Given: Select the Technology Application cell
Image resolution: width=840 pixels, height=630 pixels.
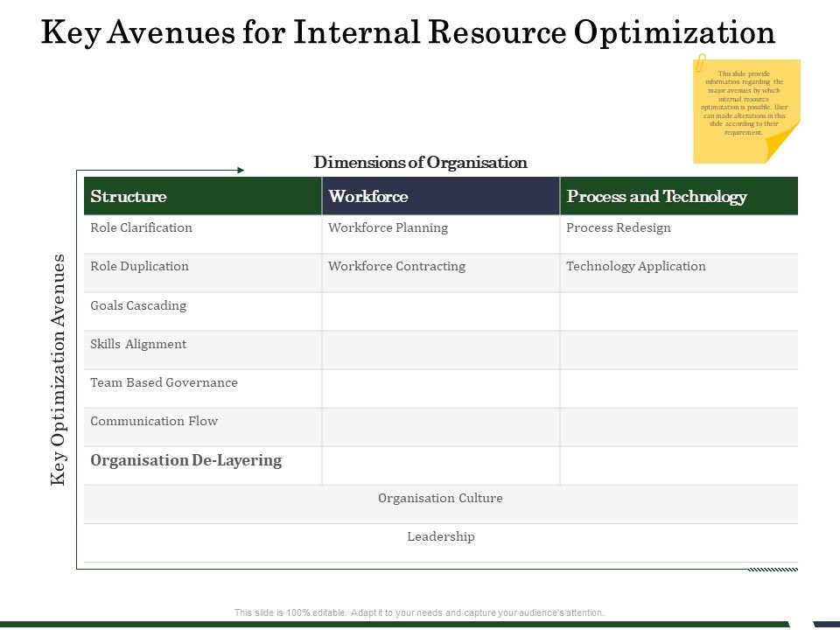Looking at the screenshot, I should tap(635, 267).
